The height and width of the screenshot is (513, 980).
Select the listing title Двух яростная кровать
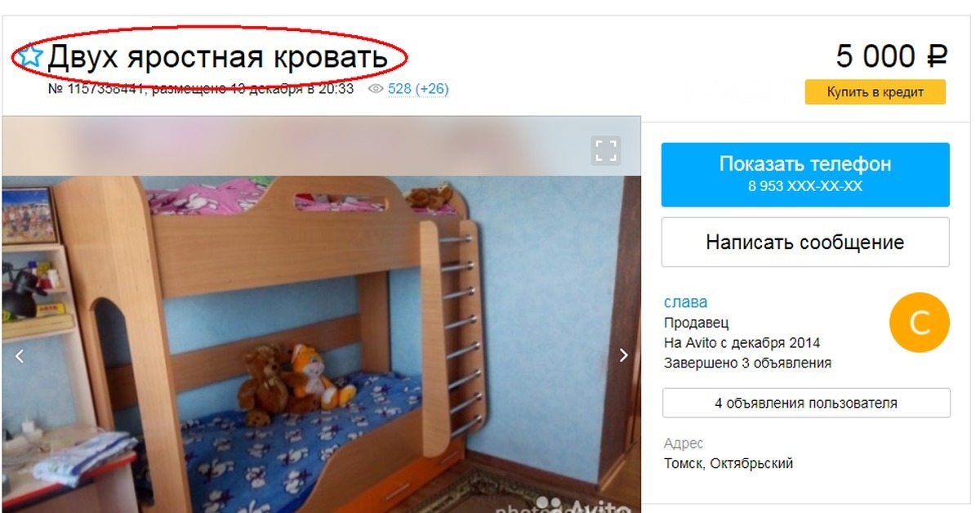click(216, 56)
